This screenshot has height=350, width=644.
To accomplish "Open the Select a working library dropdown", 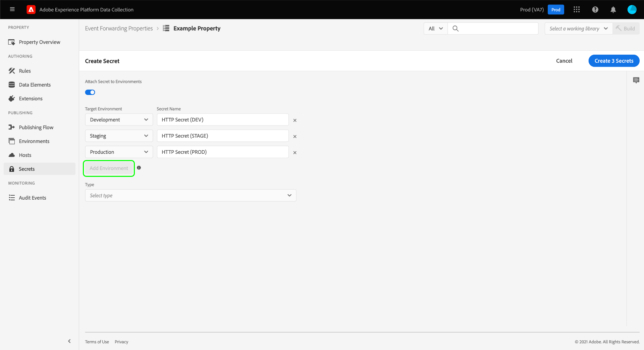I will 579,29.
